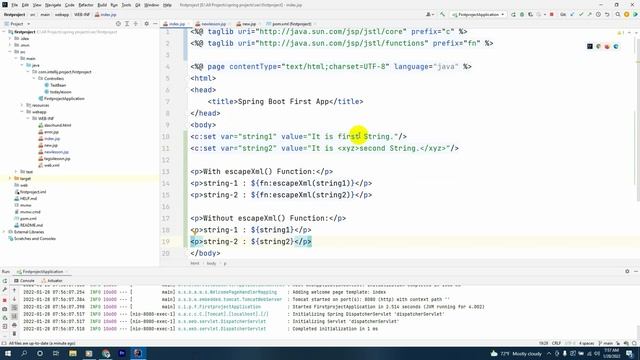Click the select opened file target icon
The width and height of the screenshot is (640, 360).
[118, 24]
